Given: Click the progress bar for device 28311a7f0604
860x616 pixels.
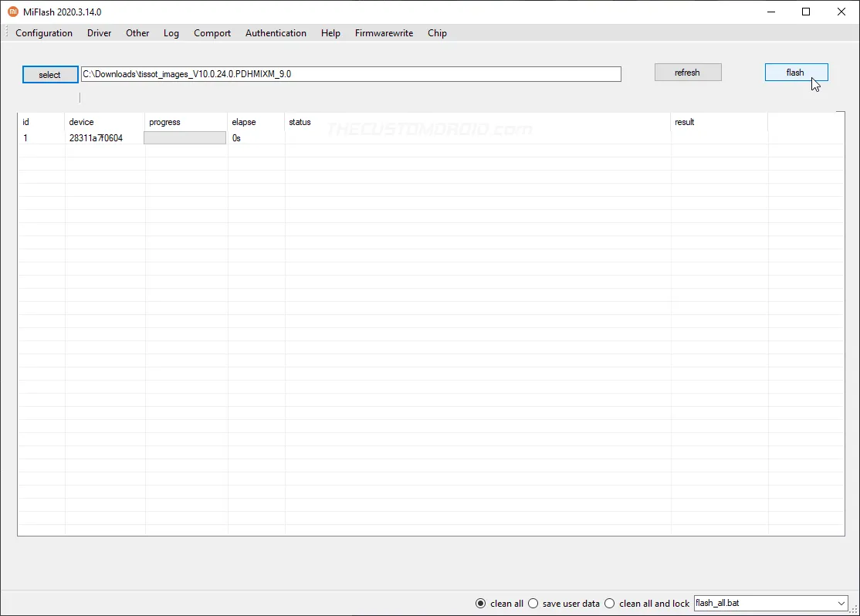Looking at the screenshot, I should [x=185, y=137].
